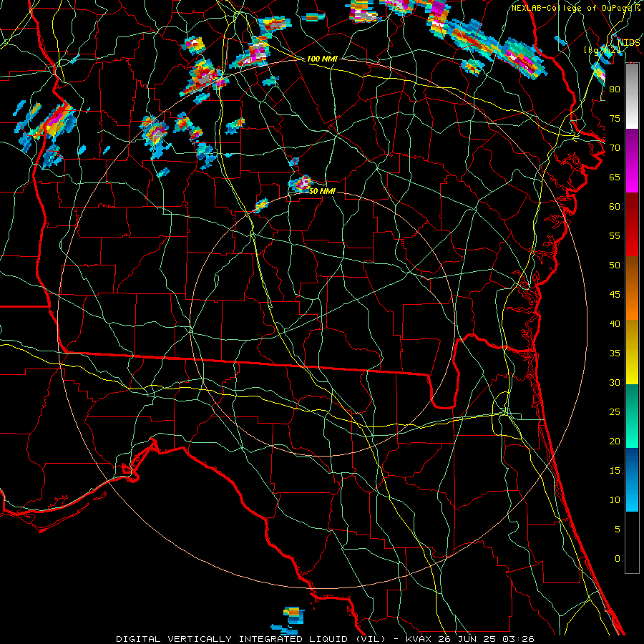644x644 pixels.
Task: Click the kg/m2 units label
Action: pyautogui.click(x=602, y=50)
